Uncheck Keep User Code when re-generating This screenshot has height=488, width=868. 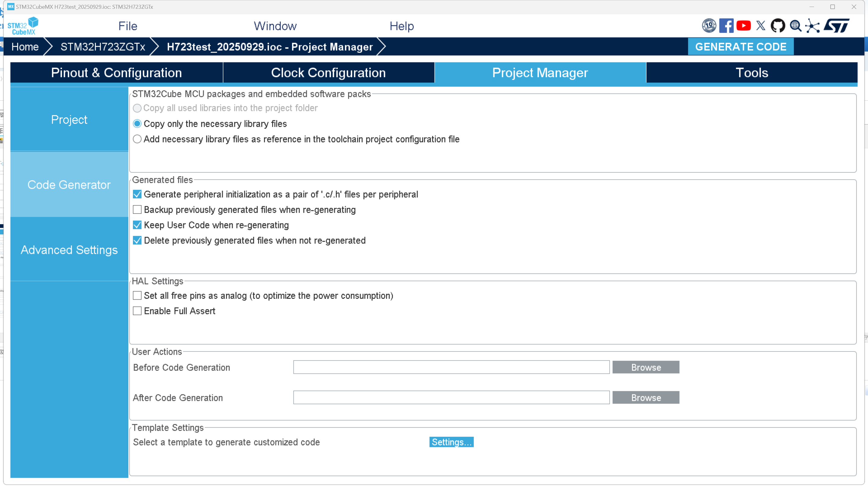tap(137, 225)
